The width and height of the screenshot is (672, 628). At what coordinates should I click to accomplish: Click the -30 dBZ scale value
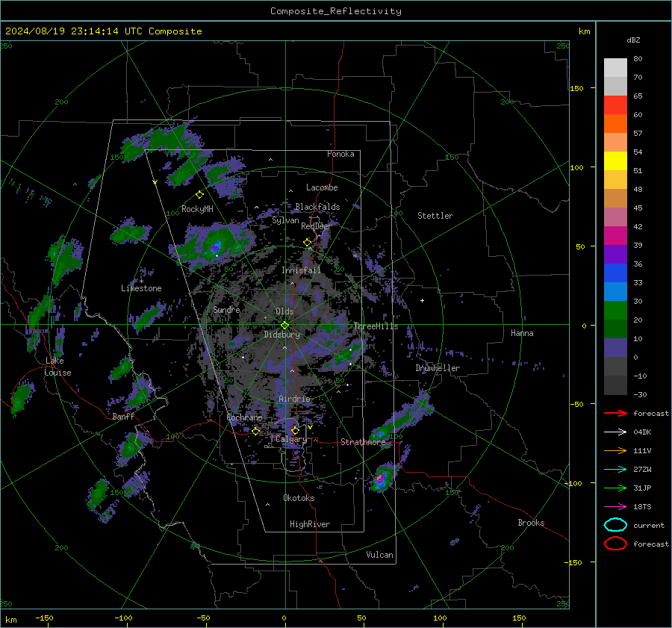[640, 394]
